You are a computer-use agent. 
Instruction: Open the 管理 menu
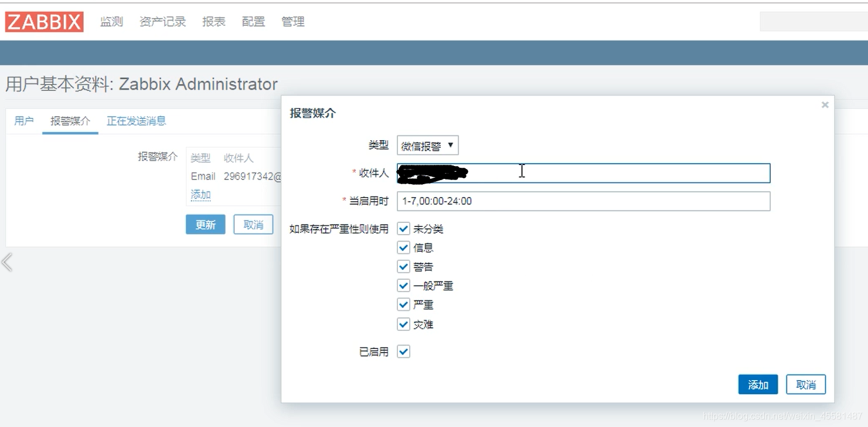coord(293,22)
